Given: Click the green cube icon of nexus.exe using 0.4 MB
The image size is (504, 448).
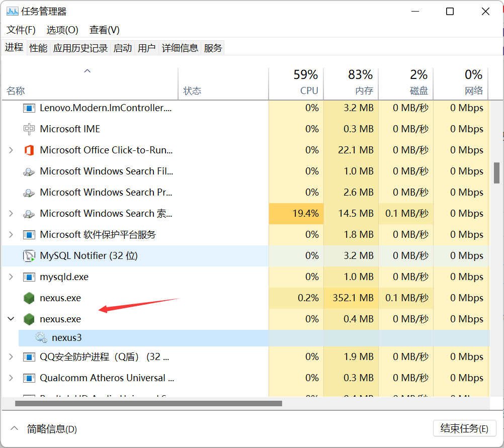Looking at the screenshot, I should (29, 319).
